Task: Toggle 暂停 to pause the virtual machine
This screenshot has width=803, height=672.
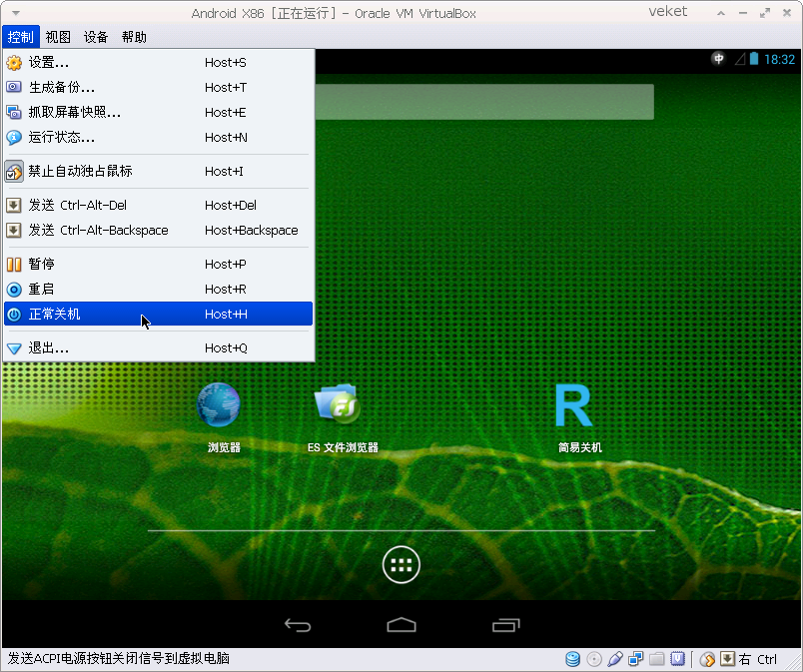Action: coord(158,264)
